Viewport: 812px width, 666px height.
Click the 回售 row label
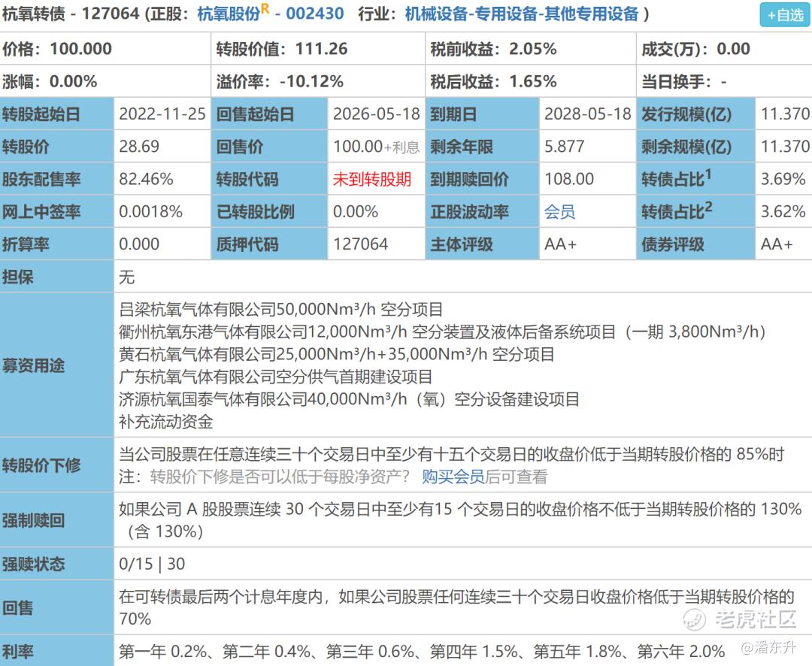(17, 607)
